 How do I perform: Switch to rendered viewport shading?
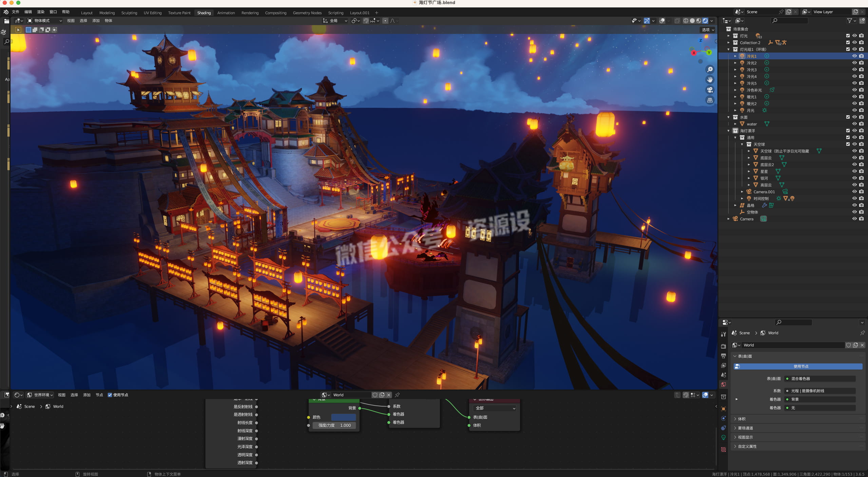[705, 21]
